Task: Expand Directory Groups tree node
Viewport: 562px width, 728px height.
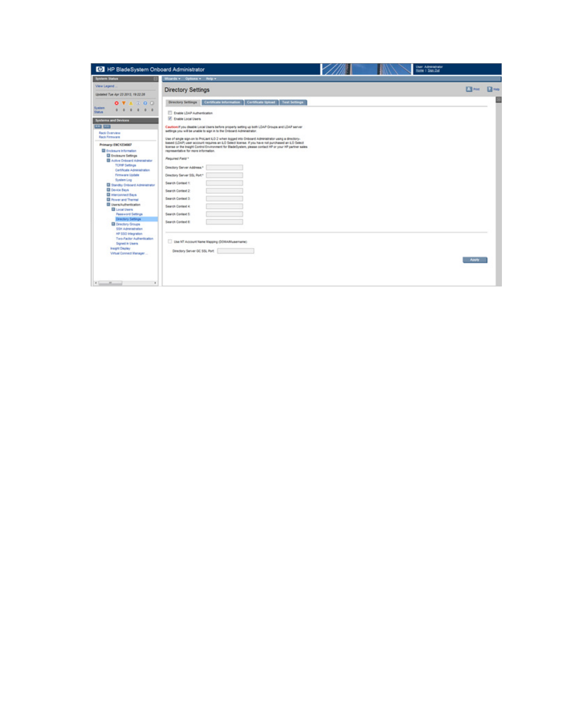Action: pyautogui.click(x=113, y=224)
